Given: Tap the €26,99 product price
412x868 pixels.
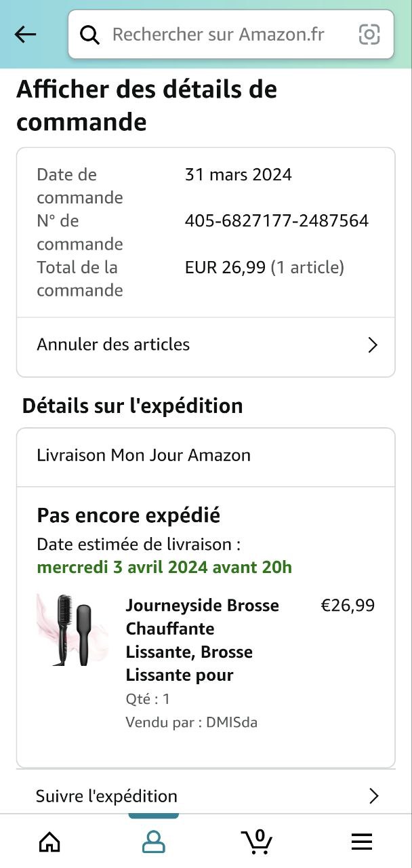Looking at the screenshot, I should tap(348, 606).
